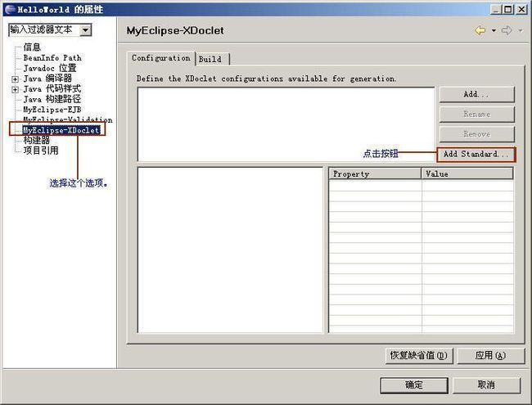Select MyEclipse-EJB in the tree
The height and width of the screenshot is (405, 532).
tap(52, 110)
